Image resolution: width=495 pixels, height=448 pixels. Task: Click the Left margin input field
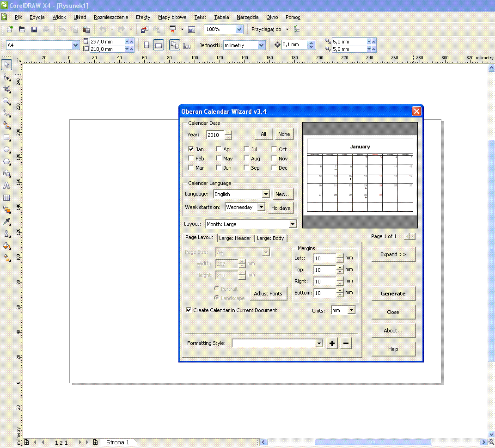(324, 258)
